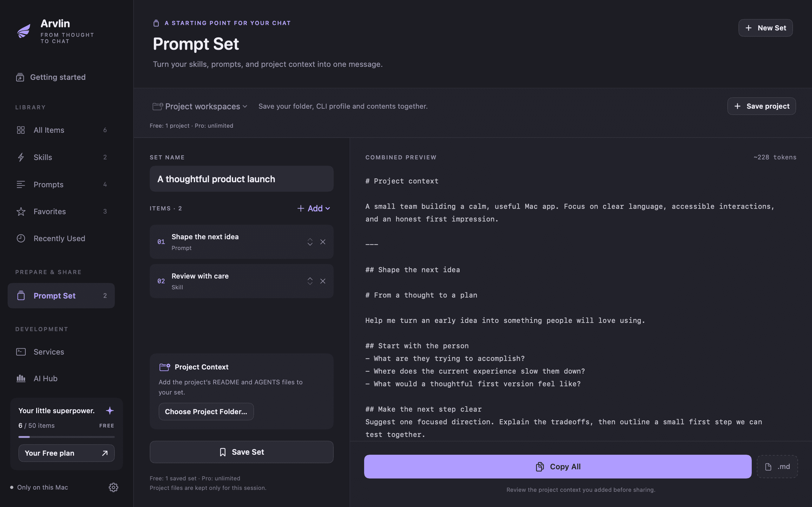This screenshot has width=812, height=507.
Task: Create a New Set
Action: [x=765, y=28]
